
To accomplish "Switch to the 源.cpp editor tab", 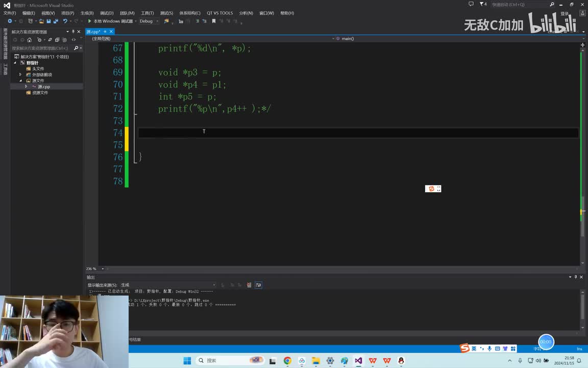I will click(93, 32).
